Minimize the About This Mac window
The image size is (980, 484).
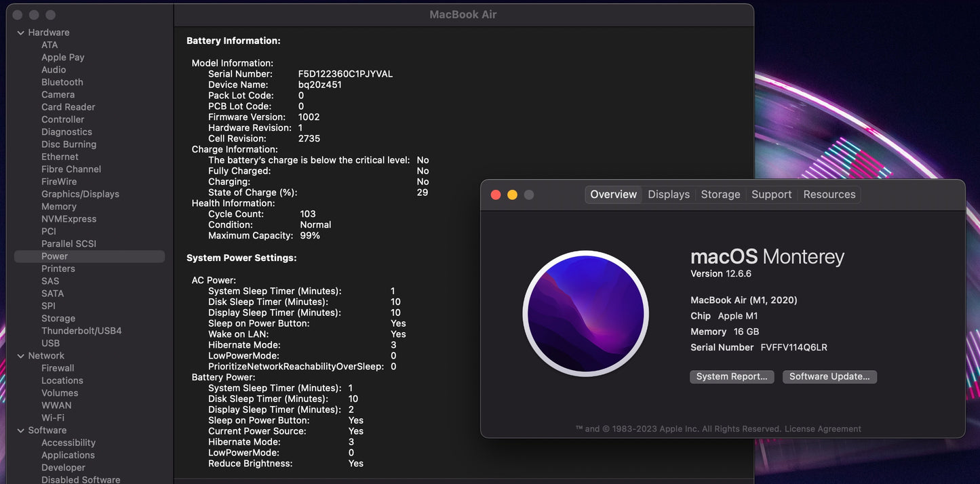(x=512, y=195)
